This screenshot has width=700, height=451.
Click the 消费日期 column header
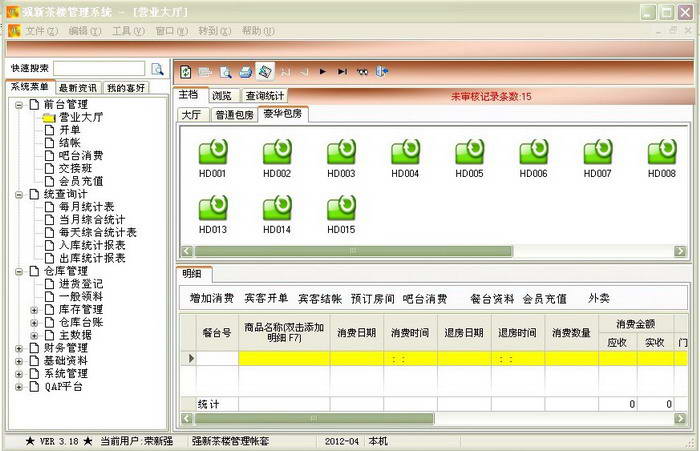pyautogui.click(x=357, y=333)
